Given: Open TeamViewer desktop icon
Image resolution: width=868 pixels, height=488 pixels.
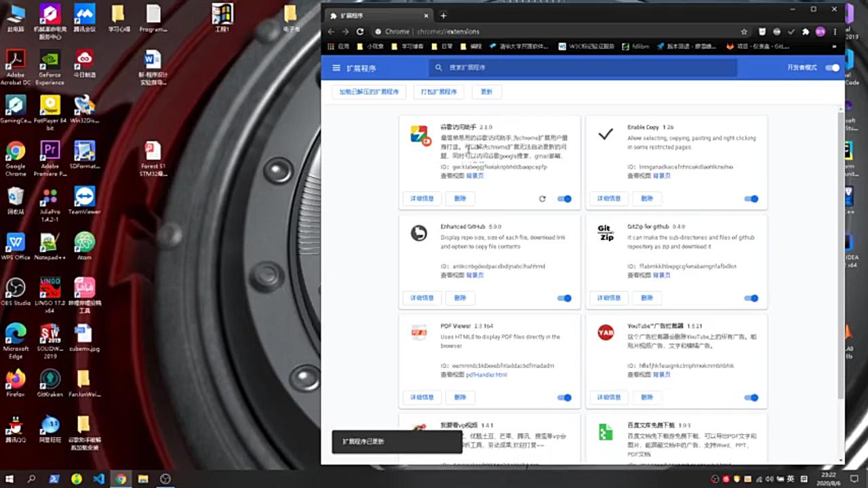Looking at the screenshot, I should click(x=84, y=200).
